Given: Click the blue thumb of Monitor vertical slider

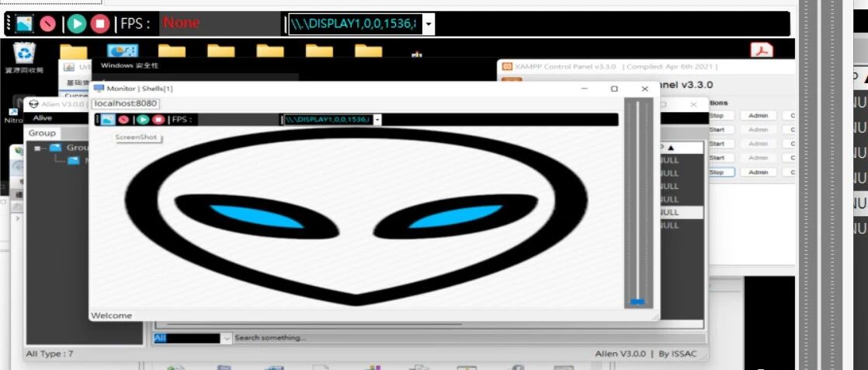Looking at the screenshot, I should tap(637, 302).
